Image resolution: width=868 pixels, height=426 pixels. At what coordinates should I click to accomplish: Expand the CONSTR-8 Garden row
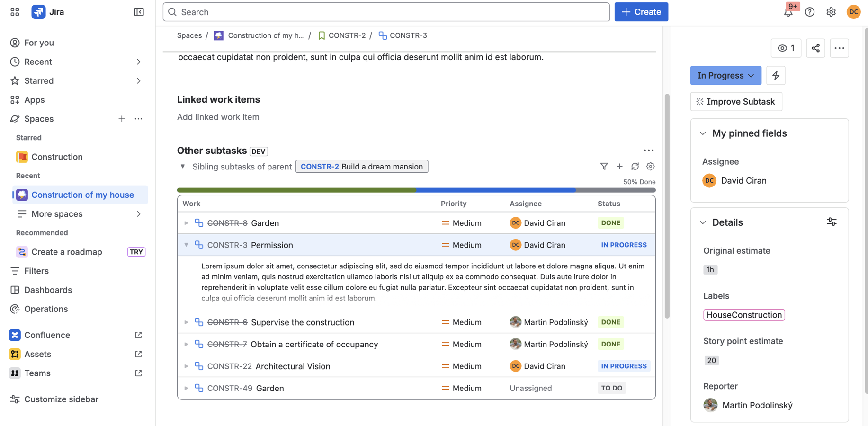click(186, 223)
